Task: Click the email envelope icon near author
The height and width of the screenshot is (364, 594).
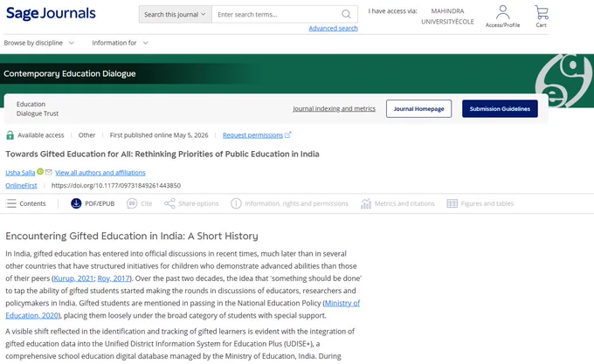Action: 49,172
